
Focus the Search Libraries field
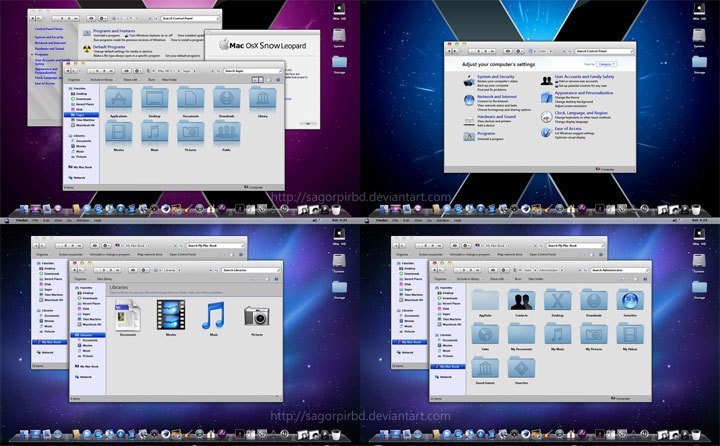click(251, 270)
